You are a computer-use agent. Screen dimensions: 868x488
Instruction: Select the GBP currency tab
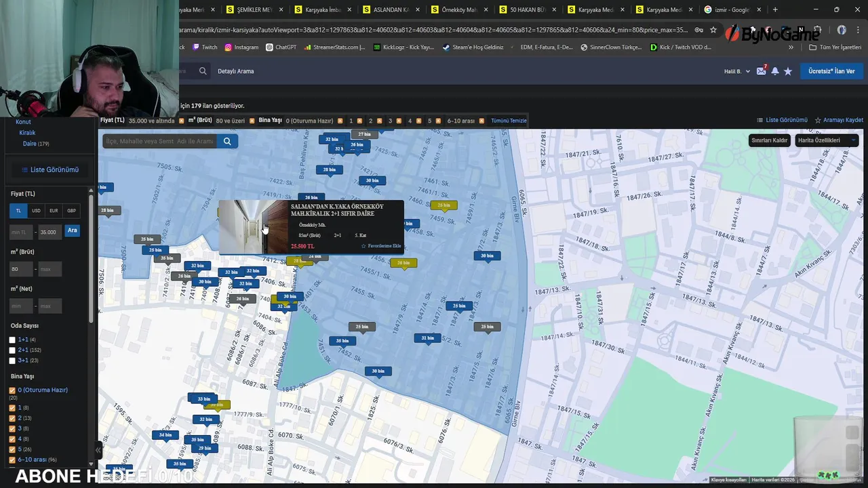[71, 211]
